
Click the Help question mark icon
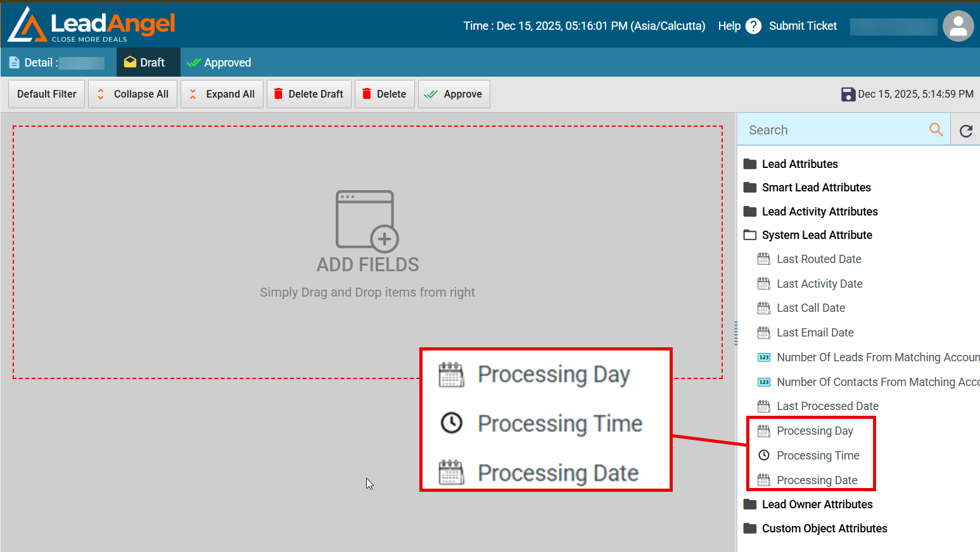coord(753,26)
